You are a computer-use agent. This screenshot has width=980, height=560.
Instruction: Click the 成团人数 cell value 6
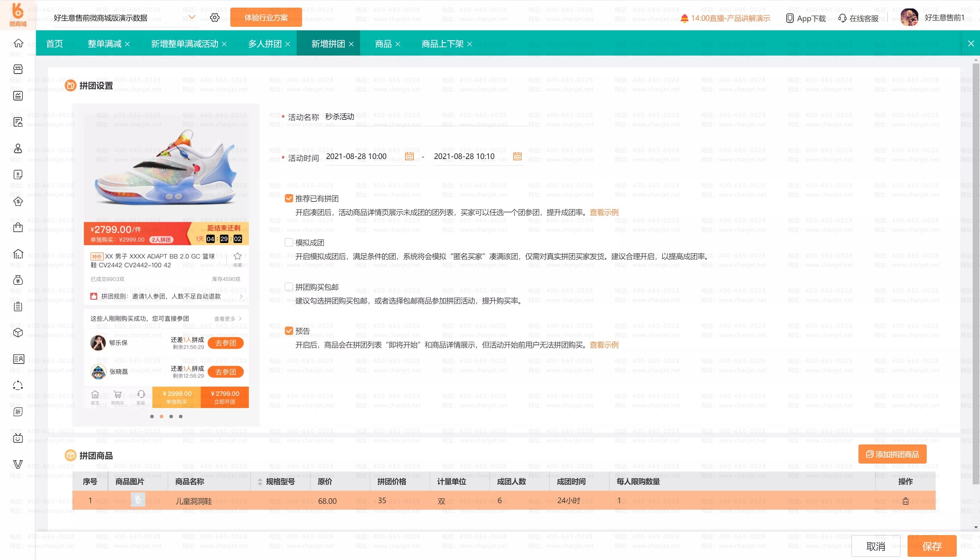(x=500, y=500)
